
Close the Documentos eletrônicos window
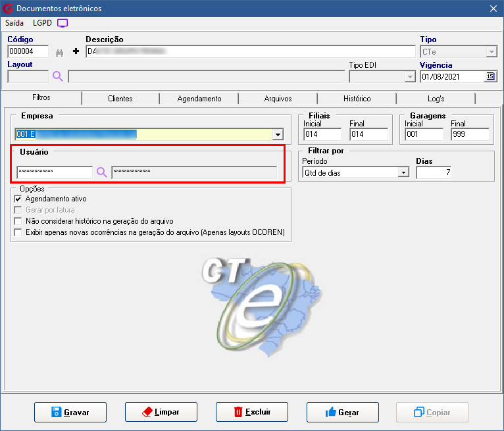(493, 9)
